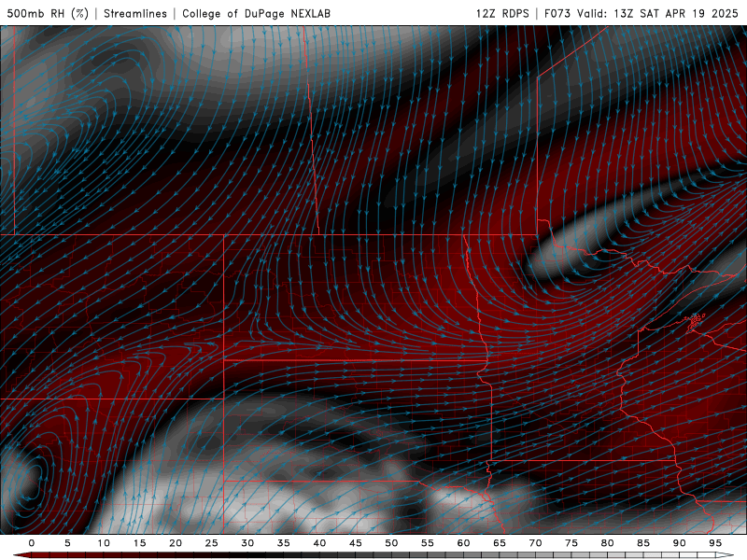Viewport: 747px width, 560px height.
Task: Click the 65 label on color scale
Action: tap(500, 543)
